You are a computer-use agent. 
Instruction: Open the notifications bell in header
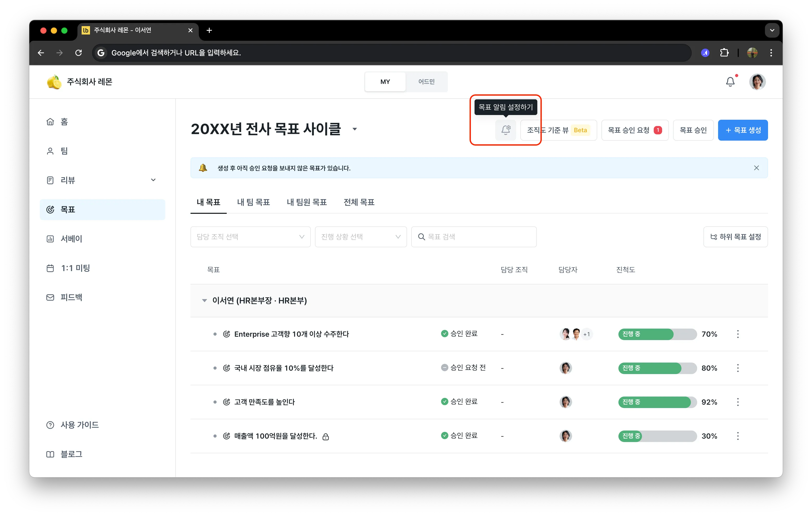(x=730, y=82)
